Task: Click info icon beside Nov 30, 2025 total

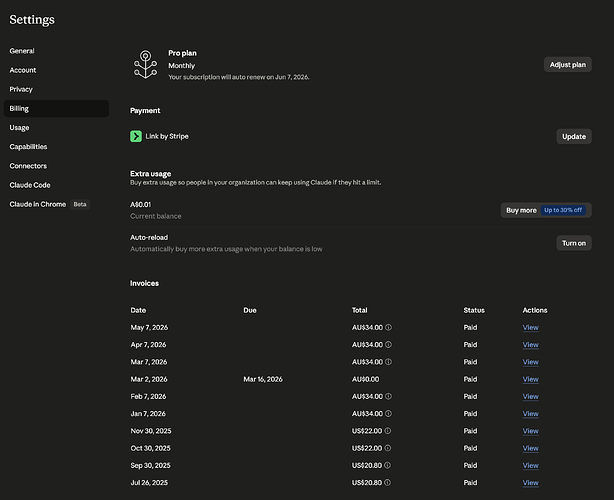Action: 388,431
